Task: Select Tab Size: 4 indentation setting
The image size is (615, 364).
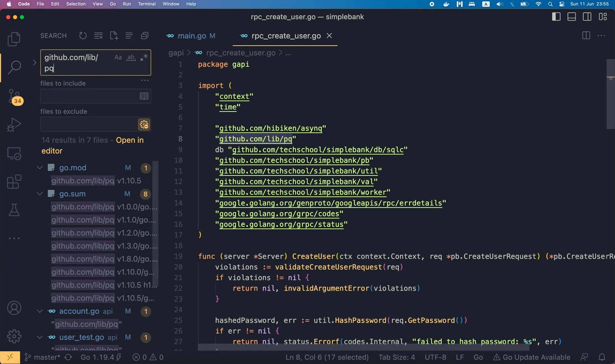Action: [397, 357]
